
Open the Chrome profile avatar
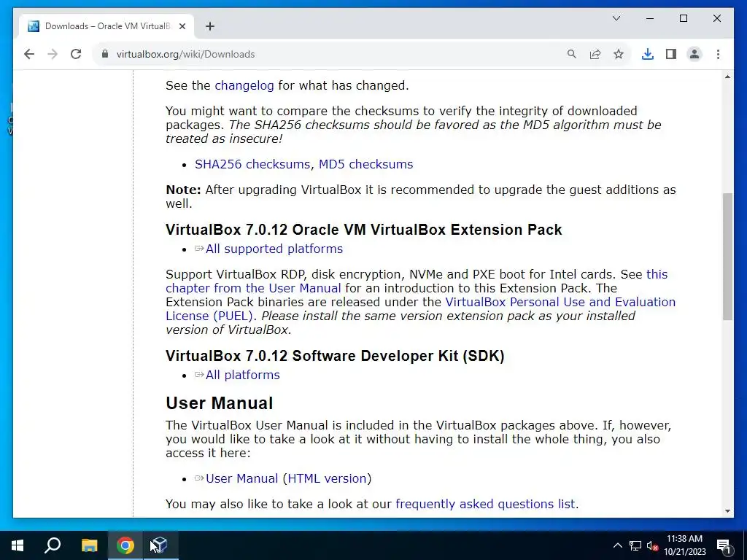[694, 54]
